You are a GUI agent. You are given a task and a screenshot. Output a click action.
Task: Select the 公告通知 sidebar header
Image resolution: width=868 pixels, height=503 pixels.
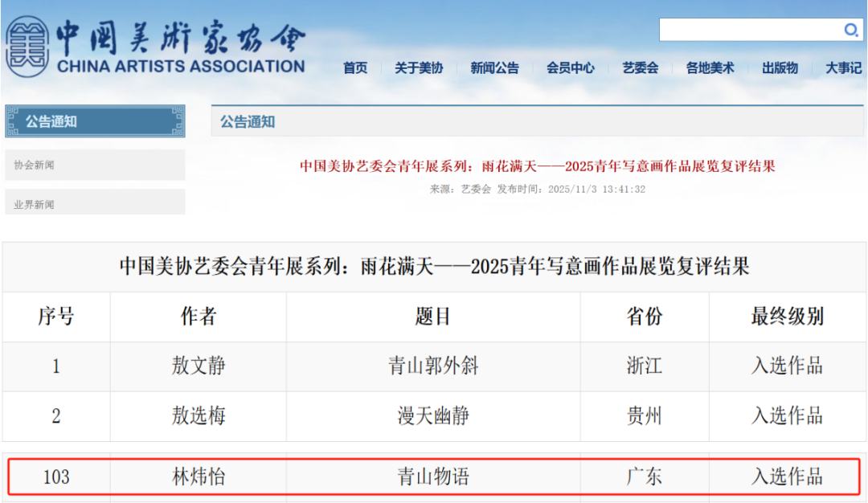(95, 121)
